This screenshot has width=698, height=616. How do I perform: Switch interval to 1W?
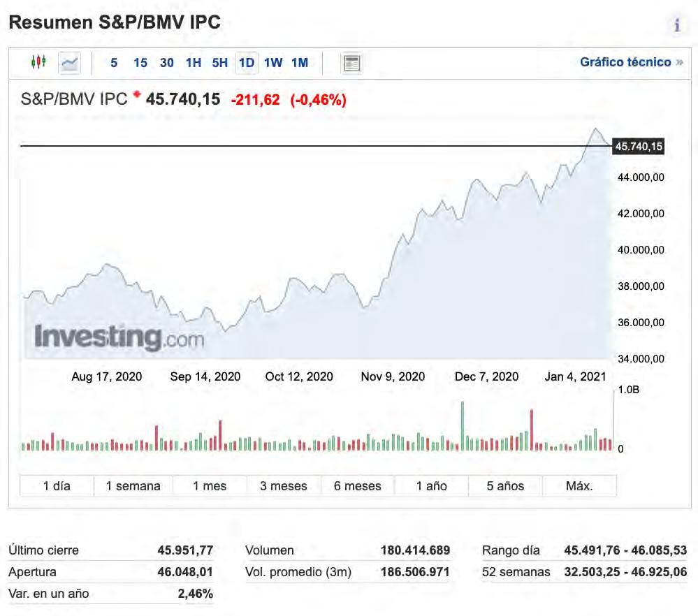tap(273, 63)
